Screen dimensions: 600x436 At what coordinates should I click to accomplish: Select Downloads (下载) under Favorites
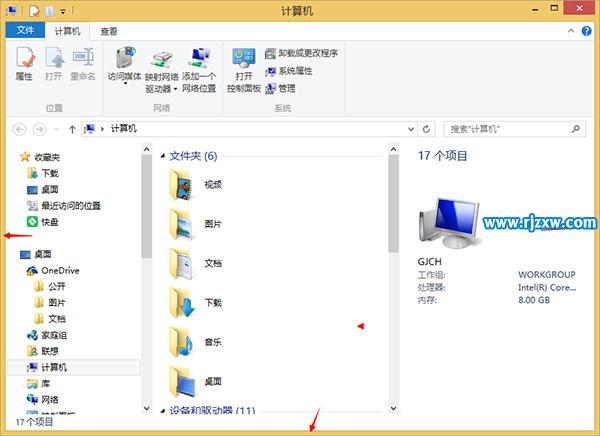coord(43,173)
